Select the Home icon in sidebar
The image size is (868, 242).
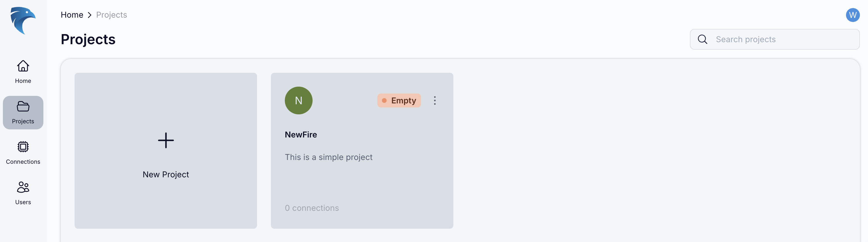[x=23, y=66]
